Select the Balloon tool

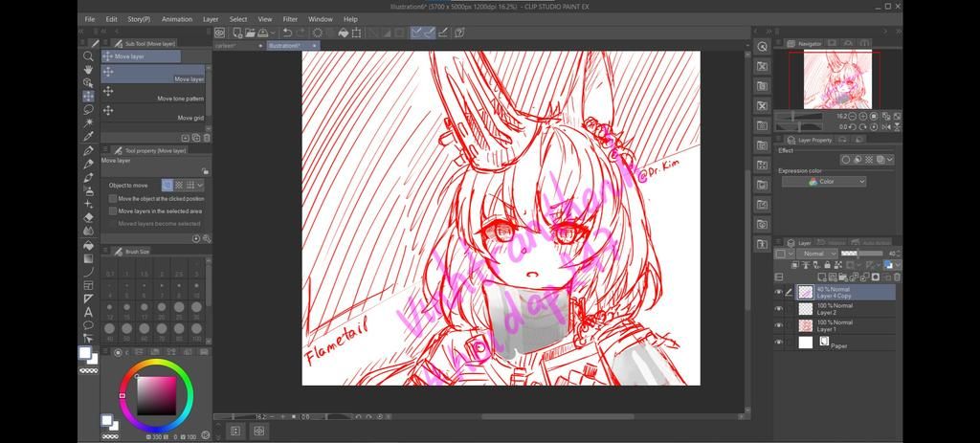point(89,325)
